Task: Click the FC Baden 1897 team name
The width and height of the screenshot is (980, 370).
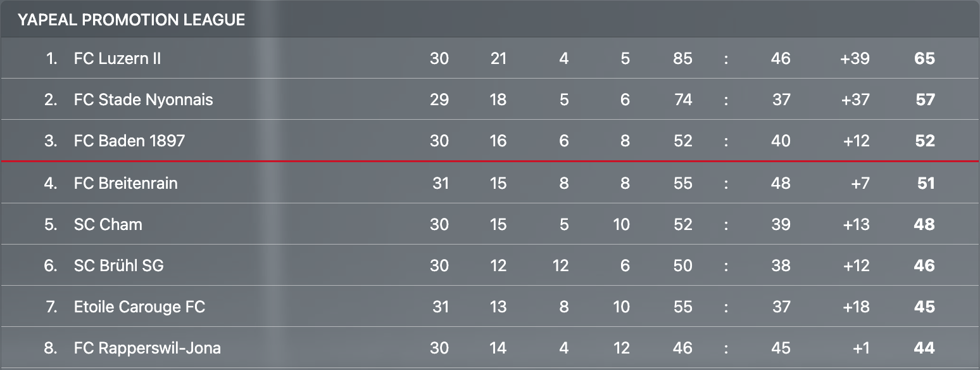Action: (129, 141)
